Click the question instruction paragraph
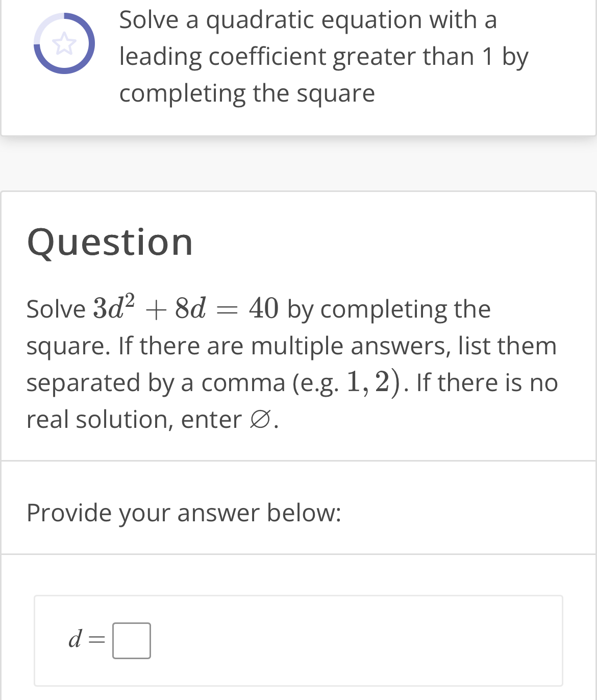The width and height of the screenshot is (597, 700). pyautogui.click(x=291, y=363)
